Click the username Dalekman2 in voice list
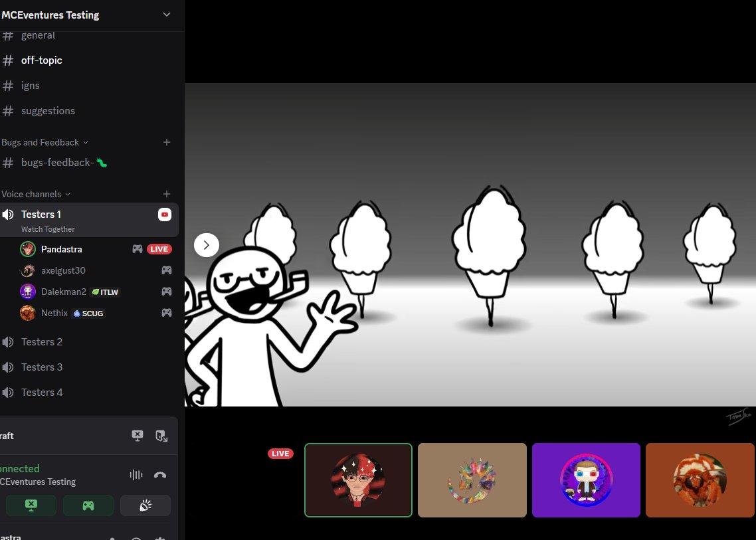Image resolution: width=756 pixels, height=540 pixels. [x=64, y=292]
